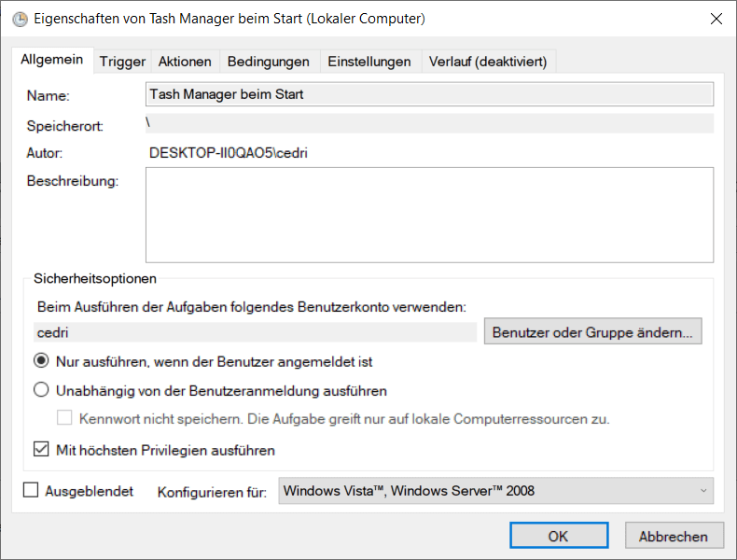Go to the Aktionen tab
The height and width of the screenshot is (560, 737).
[x=185, y=62]
